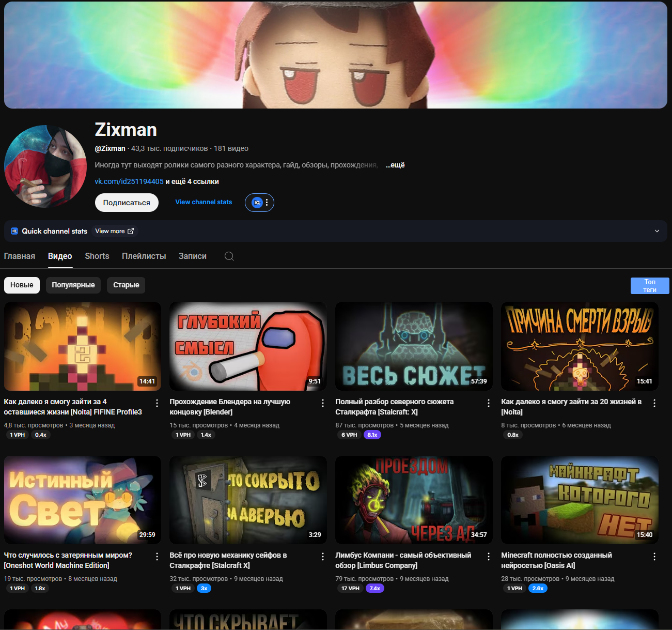Open options menu for the 20 lives Noita video
The image size is (672, 630).
654,403
